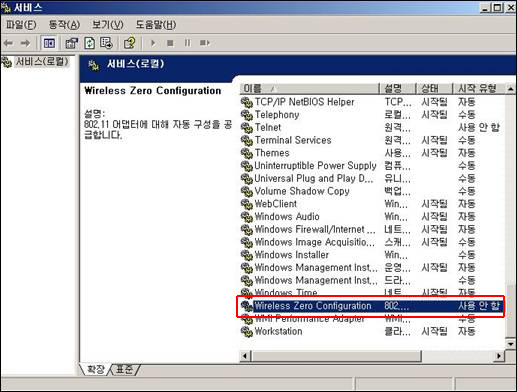Click the Stop Service square button

coord(170,43)
